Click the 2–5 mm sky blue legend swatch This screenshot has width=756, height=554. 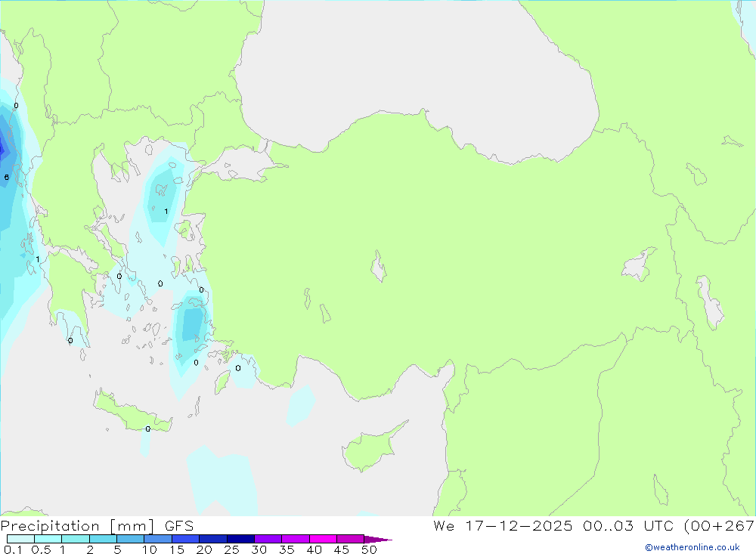click(x=103, y=539)
